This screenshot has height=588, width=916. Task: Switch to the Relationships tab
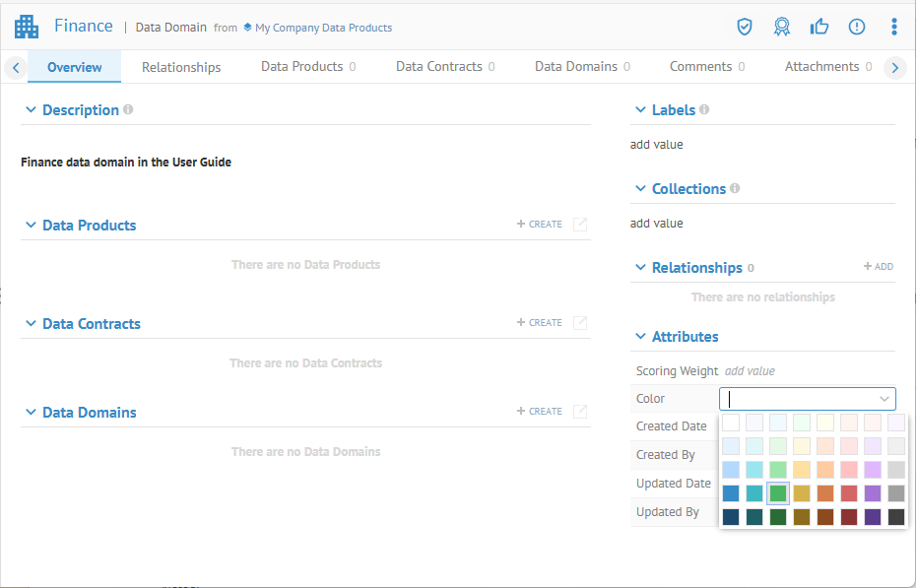pos(181,67)
